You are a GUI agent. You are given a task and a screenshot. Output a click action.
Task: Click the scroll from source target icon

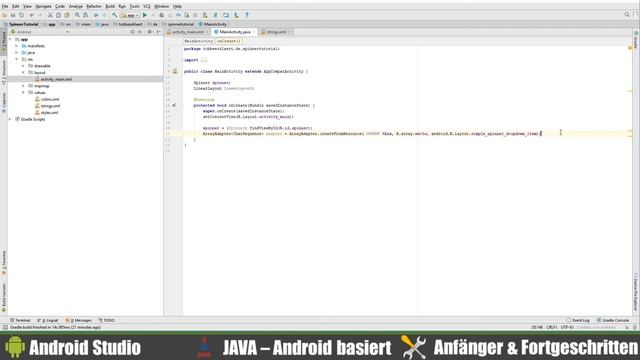pos(132,32)
